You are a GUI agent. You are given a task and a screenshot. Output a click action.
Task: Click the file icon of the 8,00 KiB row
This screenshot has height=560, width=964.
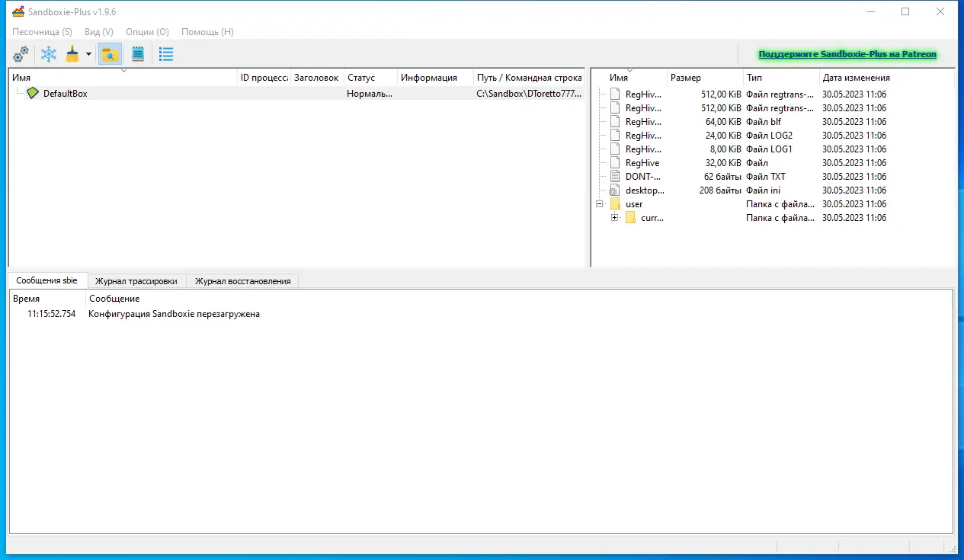(x=615, y=149)
